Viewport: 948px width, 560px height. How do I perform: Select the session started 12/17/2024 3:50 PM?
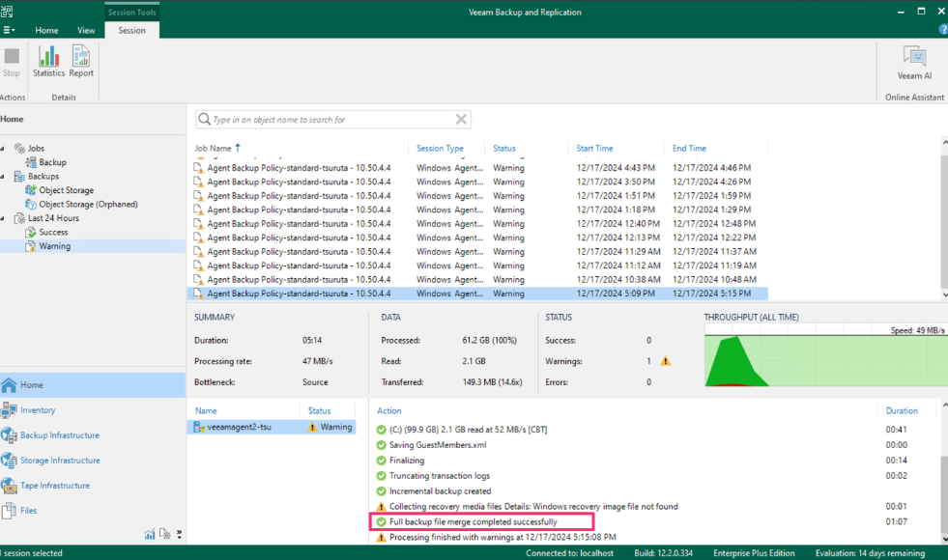477,182
